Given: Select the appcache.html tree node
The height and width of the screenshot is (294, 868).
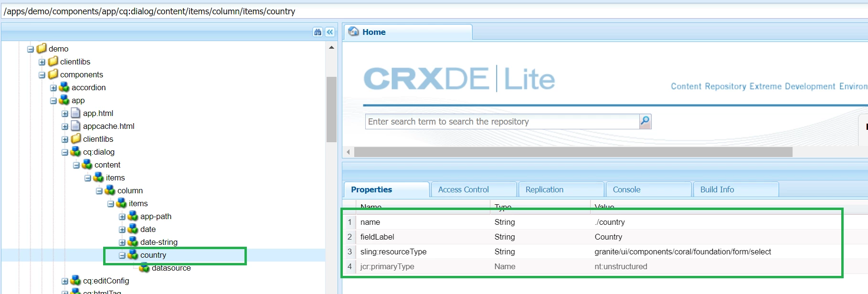Looking at the screenshot, I should [x=108, y=126].
